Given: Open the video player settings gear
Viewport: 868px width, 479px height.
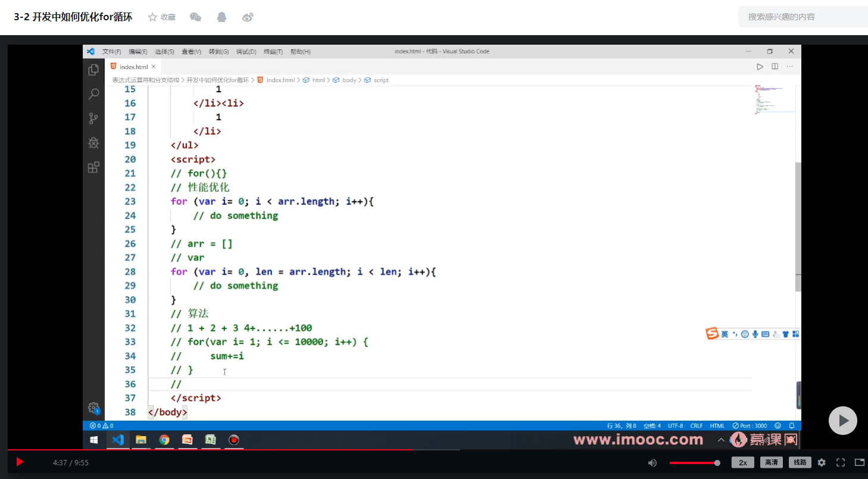Looking at the screenshot, I should pos(822,463).
